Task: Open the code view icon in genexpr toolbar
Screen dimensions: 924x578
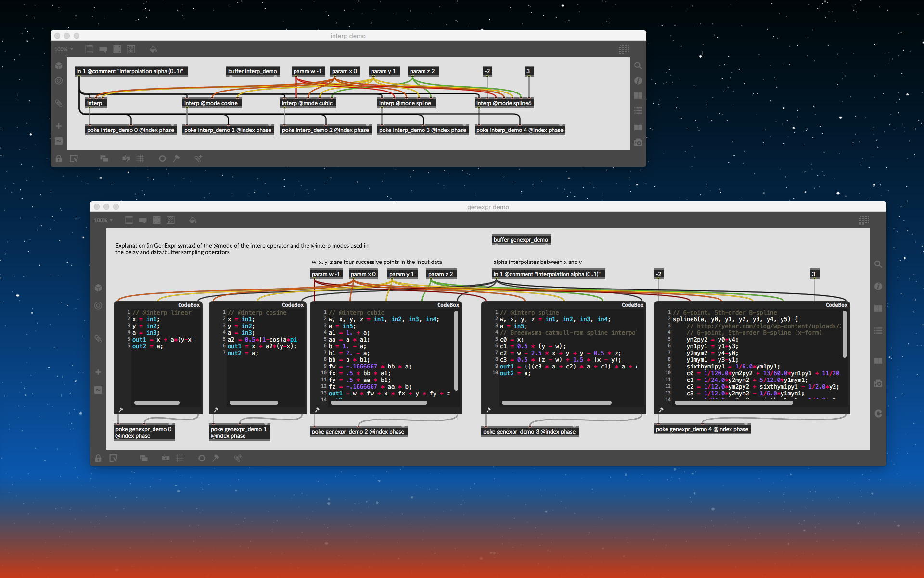Action: pyautogui.click(x=170, y=220)
